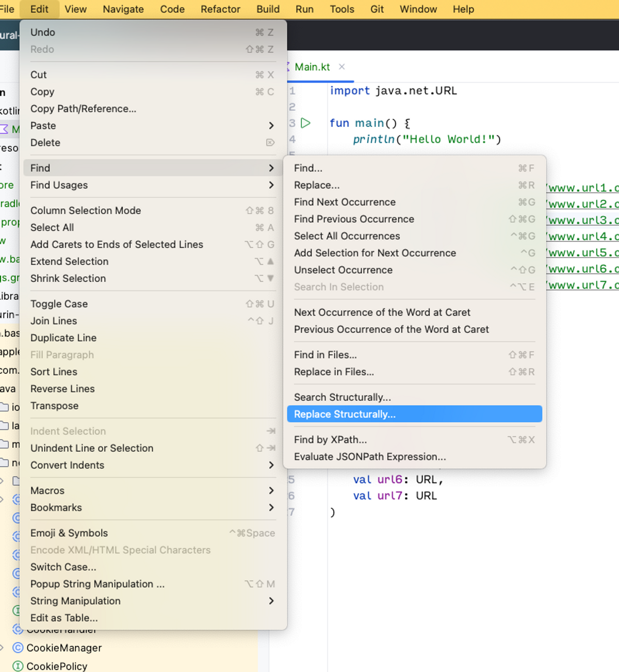Choose Undo from the Edit menu
The height and width of the screenshot is (672, 619).
[x=153, y=32]
